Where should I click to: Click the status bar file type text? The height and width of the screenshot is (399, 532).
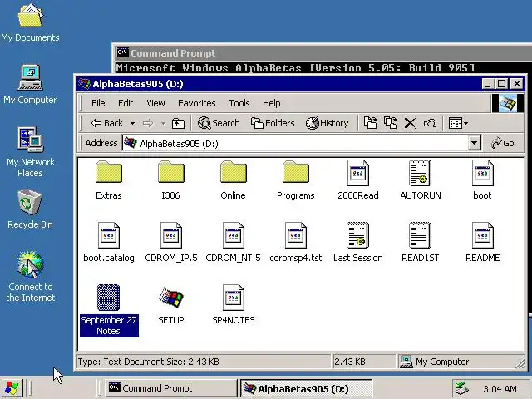148,362
